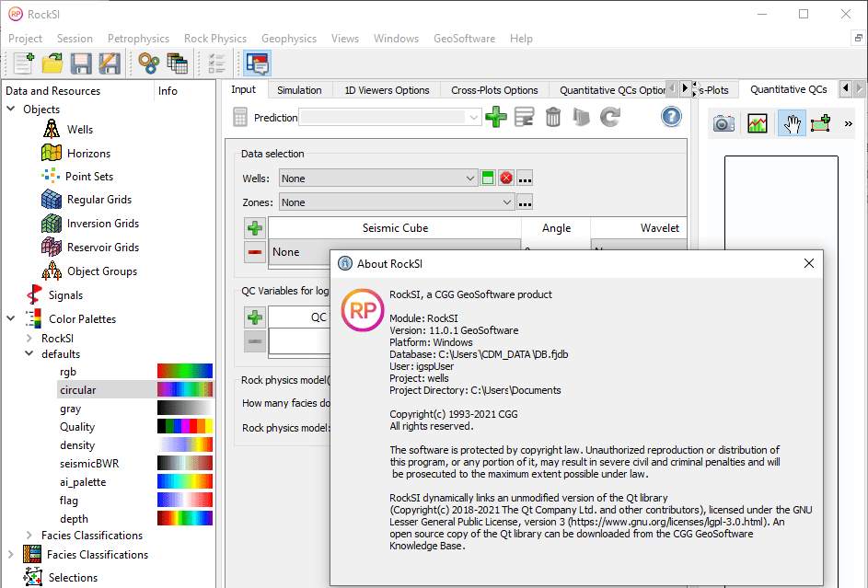This screenshot has width=868, height=588.
Task: Open project with the folder icon
Action: (52, 63)
